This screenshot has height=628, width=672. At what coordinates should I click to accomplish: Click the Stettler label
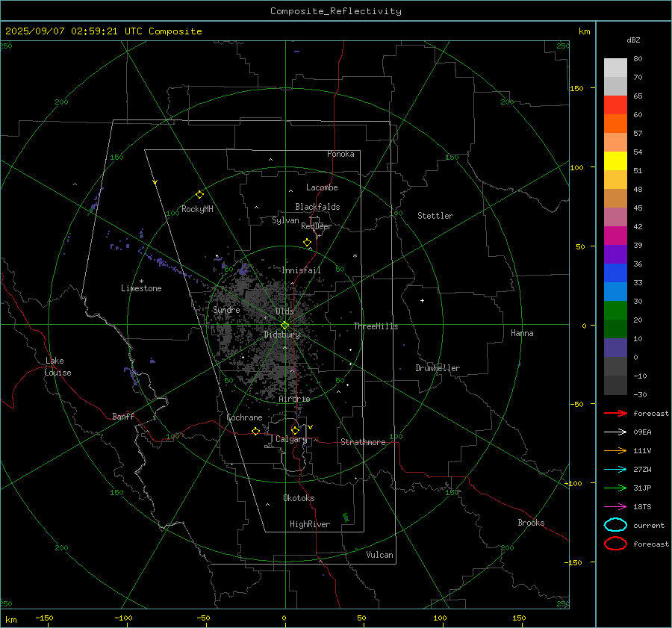(x=435, y=216)
